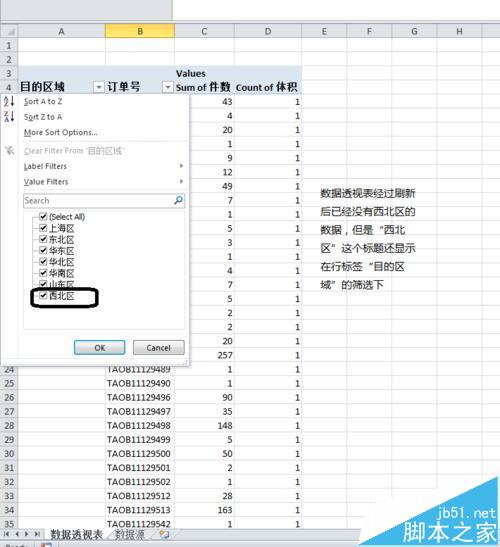
Task: Cancel the filter dialog
Action: point(159,347)
